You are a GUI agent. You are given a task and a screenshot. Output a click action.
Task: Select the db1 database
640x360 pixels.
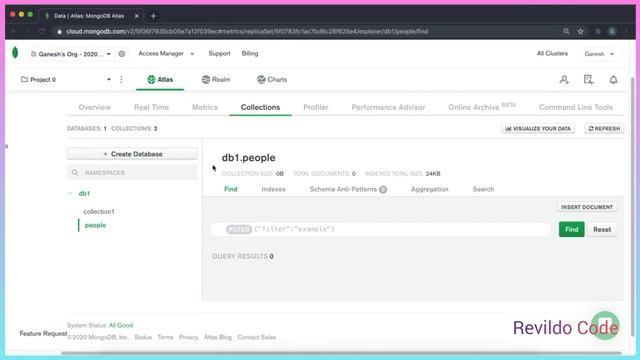point(84,193)
